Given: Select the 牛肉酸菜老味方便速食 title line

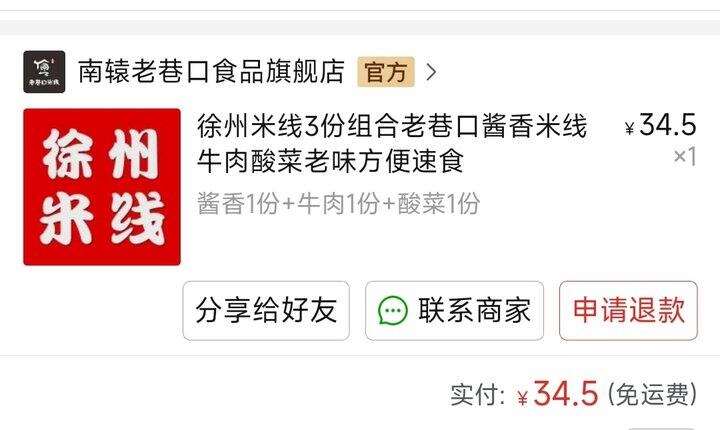Looking at the screenshot, I should (x=331, y=161).
